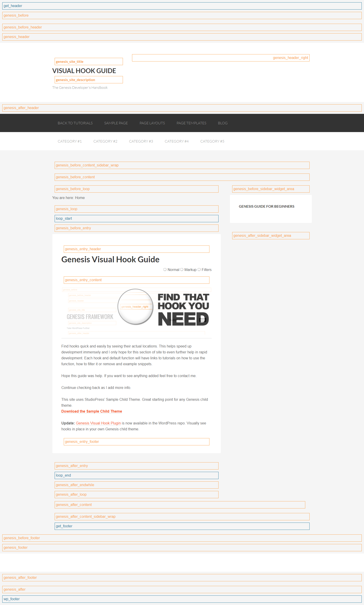Open Category #2 in secondary menu
This screenshot has height=605, width=364.
pyautogui.click(x=105, y=141)
